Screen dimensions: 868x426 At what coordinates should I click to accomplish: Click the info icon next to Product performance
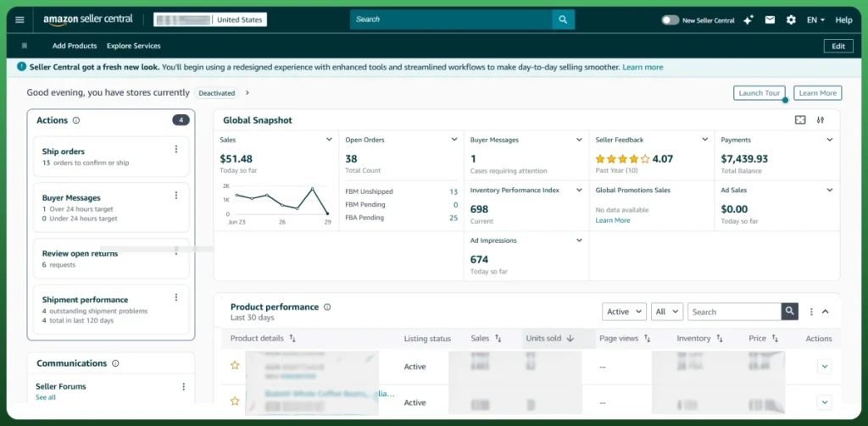(x=327, y=307)
